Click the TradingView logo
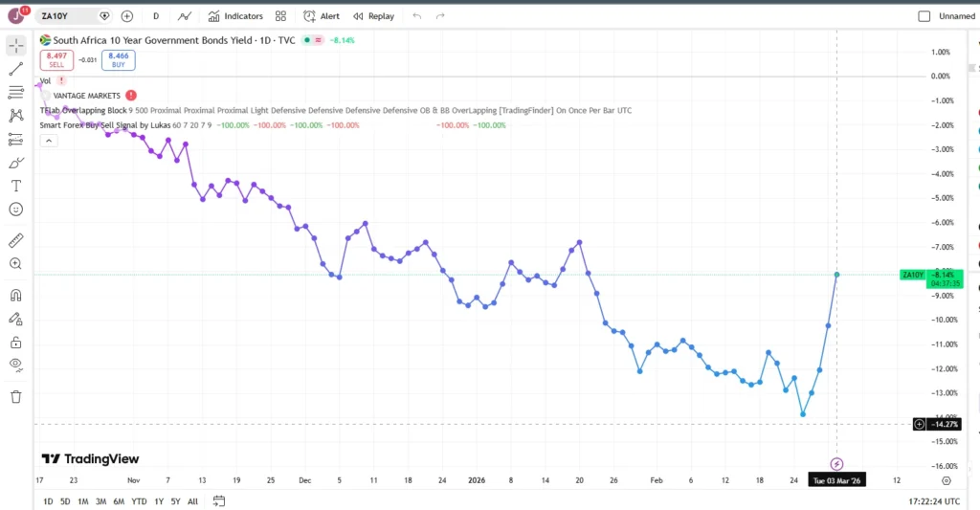 (91, 458)
